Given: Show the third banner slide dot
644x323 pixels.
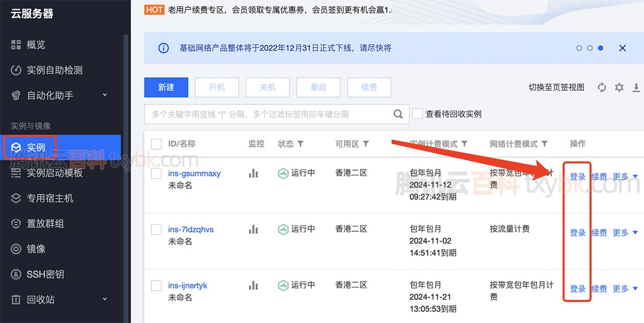Looking at the screenshot, I should (x=601, y=48).
